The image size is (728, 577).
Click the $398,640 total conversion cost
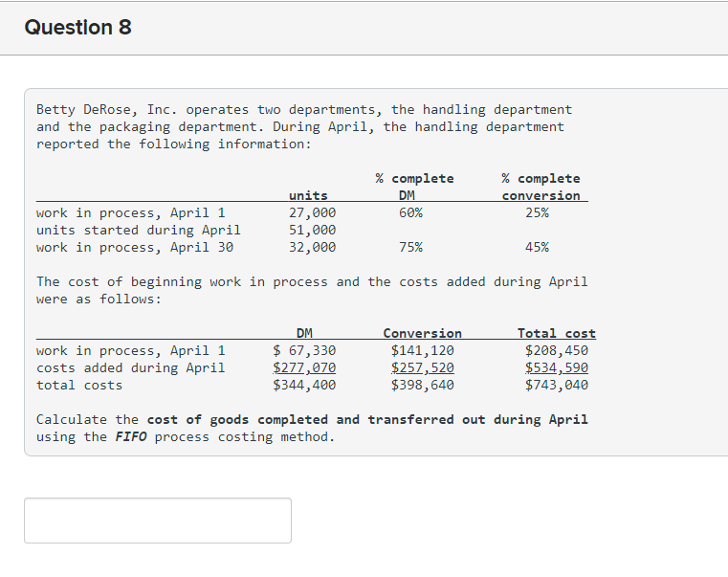(423, 385)
